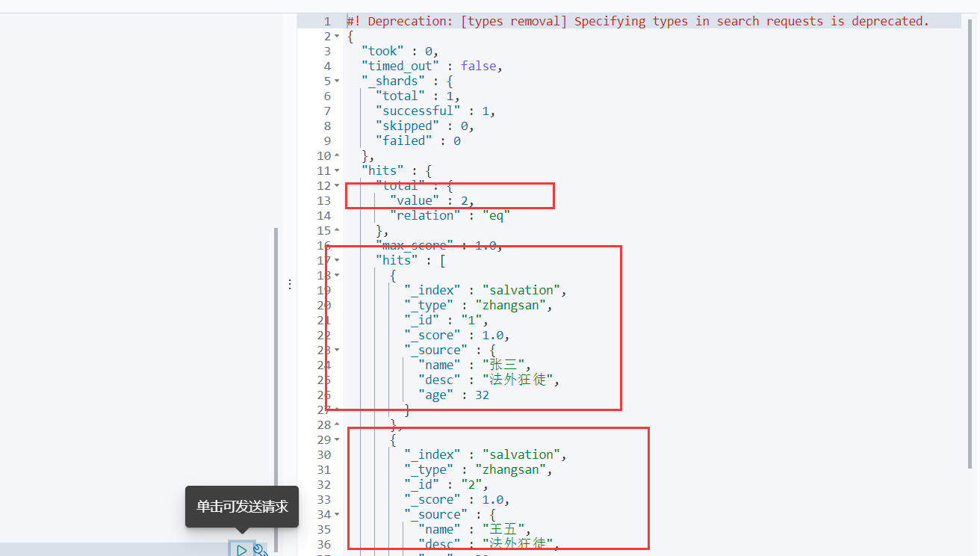Click the request editor vertical scrollbar
The height and width of the screenshot is (556, 980).
(276, 390)
